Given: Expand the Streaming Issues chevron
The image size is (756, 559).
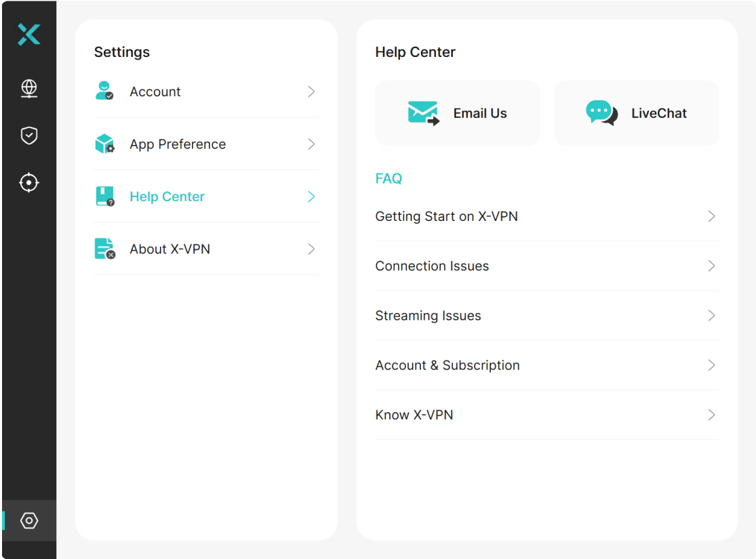Looking at the screenshot, I should pyautogui.click(x=711, y=316).
